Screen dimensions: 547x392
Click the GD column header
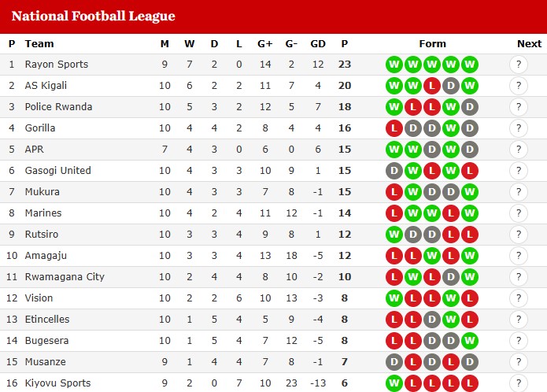[318, 44]
